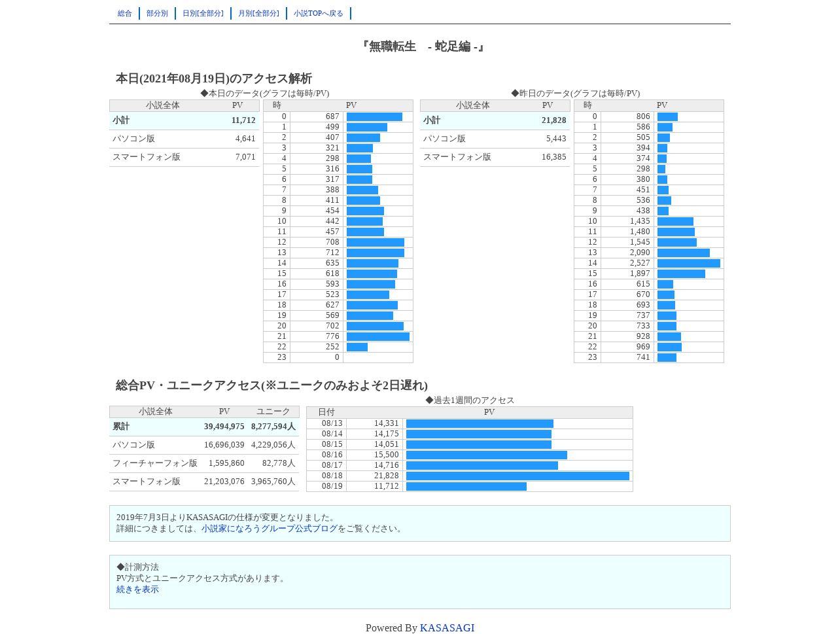840x634 pixels.
Task: Switch to 日別[全部分] tab
Action: pos(203,13)
